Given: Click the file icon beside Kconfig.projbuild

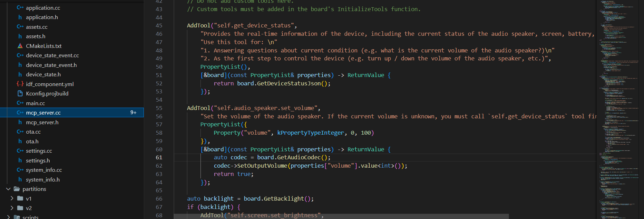Looking at the screenshot, I should (x=20, y=93).
